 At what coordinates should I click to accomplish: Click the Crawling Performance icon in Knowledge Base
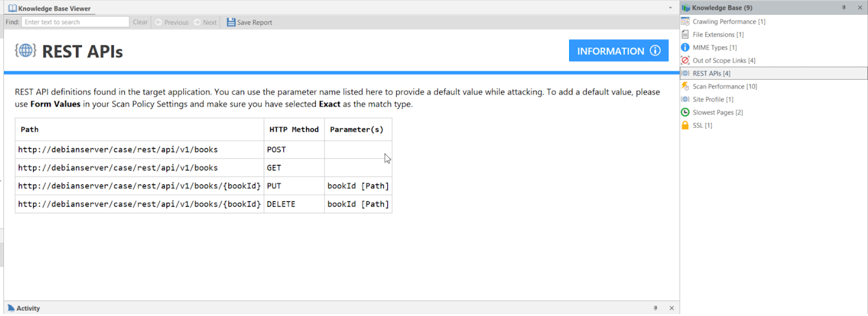[x=685, y=21]
